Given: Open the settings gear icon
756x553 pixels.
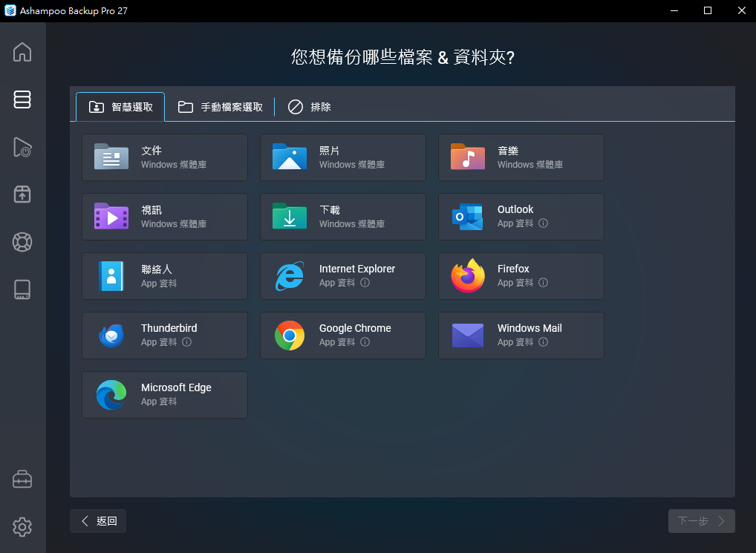Looking at the screenshot, I should 22,527.
